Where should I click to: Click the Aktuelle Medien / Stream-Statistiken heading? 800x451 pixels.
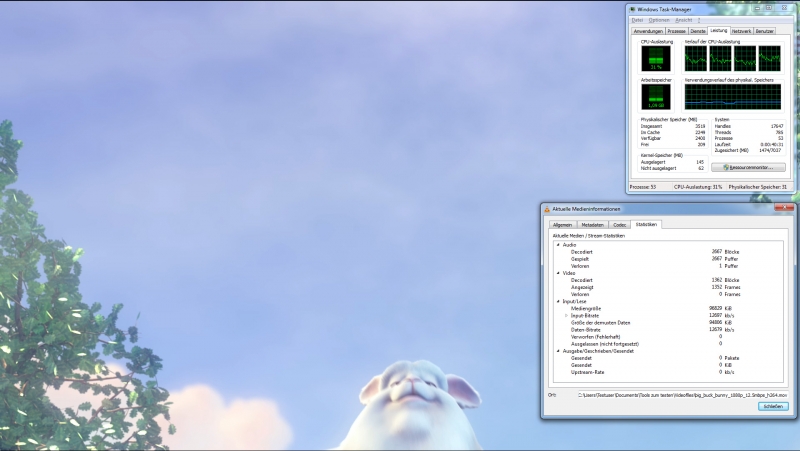pyautogui.click(x=588, y=236)
